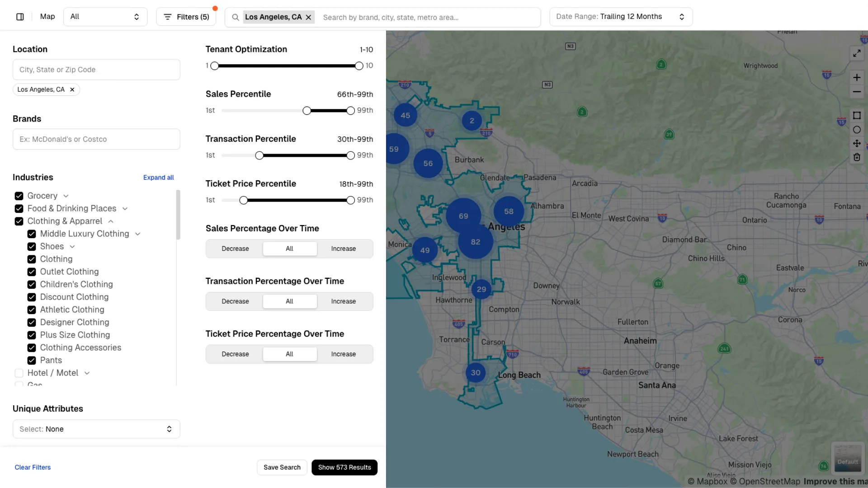Uncheck the Athletic Clothing checkbox
This screenshot has height=488, width=868.
click(x=31, y=310)
